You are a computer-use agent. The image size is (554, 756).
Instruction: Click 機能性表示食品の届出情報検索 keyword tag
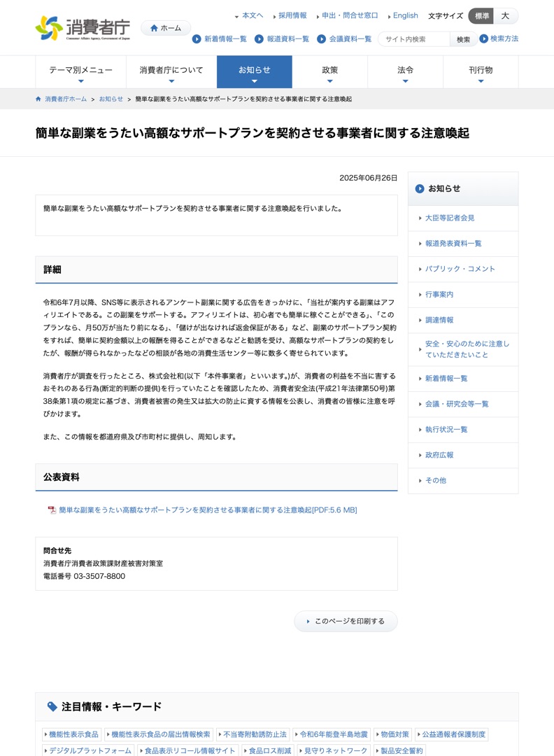pos(159,734)
